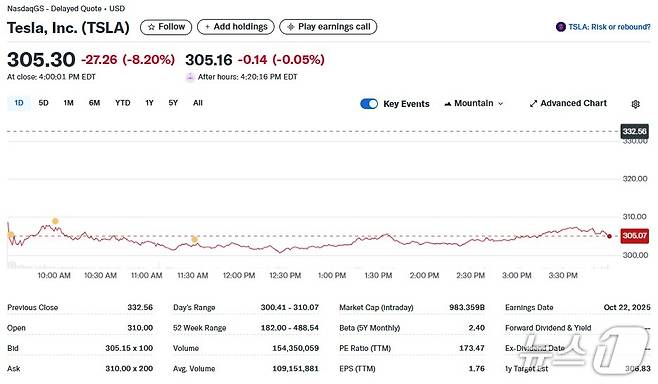Select the 5D range tab
This screenshot has height=384, width=658.
coord(43,103)
